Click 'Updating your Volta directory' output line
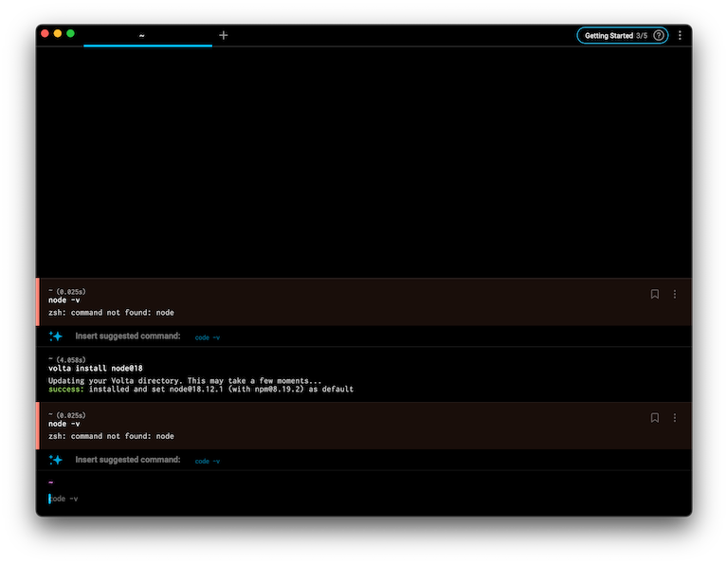Screen dimensions: 728x564 185,381
